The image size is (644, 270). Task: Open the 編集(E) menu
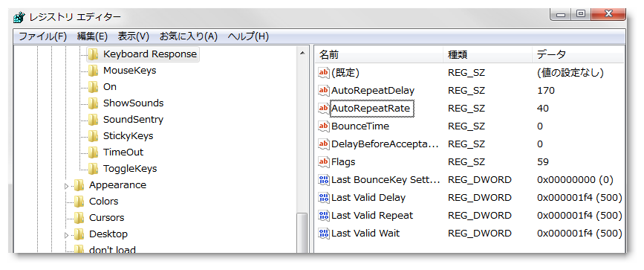pos(92,36)
